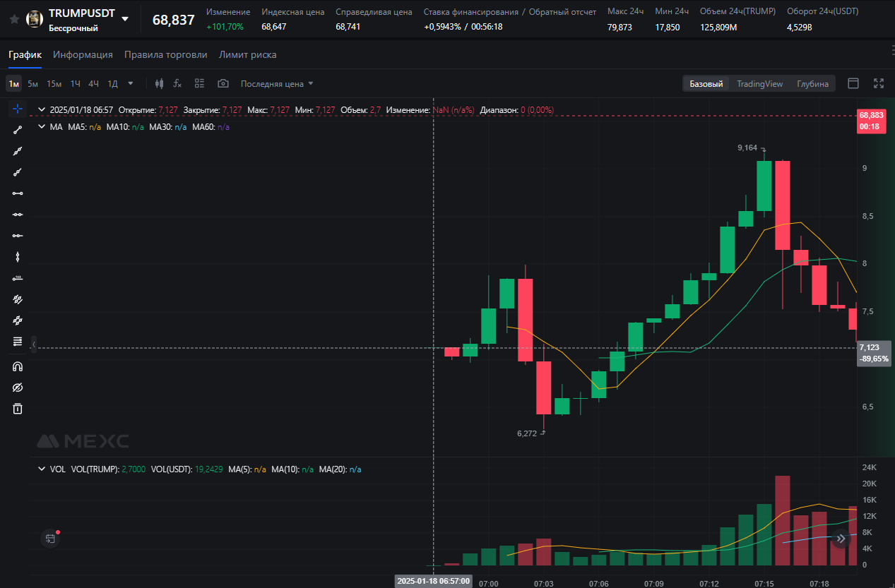Take a chart screenshot with camera icon
The image size is (895, 588).
pyautogui.click(x=223, y=83)
